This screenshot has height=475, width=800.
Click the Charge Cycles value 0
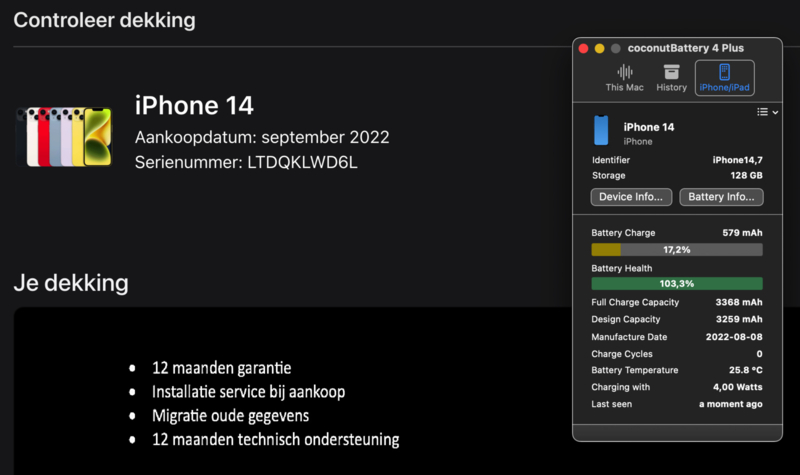[759, 354]
